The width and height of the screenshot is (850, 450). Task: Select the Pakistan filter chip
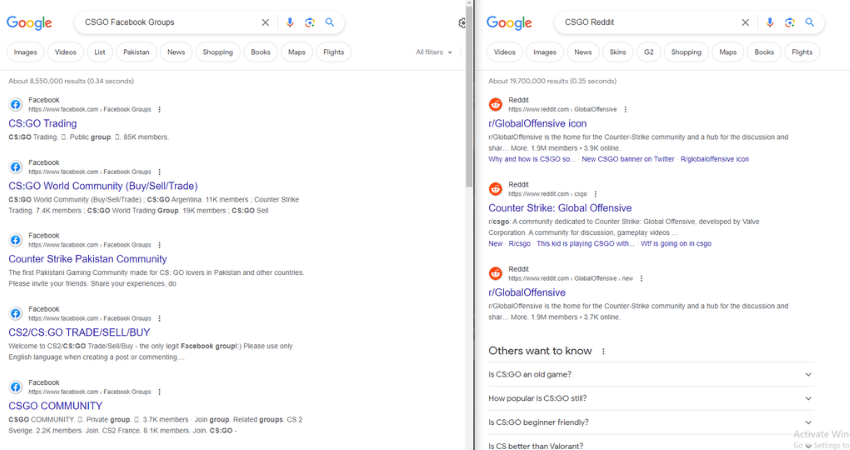coord(136,52)
